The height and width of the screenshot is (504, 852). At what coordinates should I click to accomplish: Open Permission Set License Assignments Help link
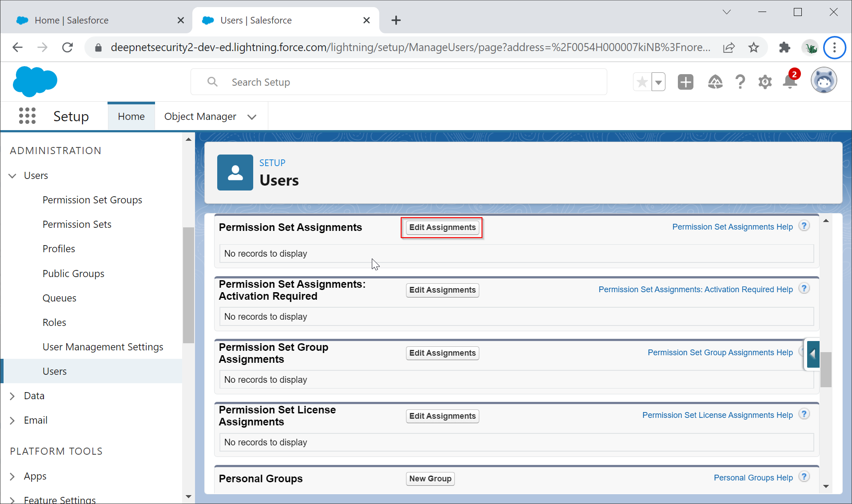[717, 415]
